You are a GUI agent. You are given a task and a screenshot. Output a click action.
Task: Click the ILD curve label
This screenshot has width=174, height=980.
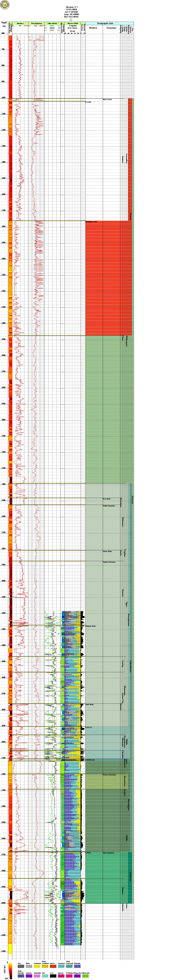36,26
